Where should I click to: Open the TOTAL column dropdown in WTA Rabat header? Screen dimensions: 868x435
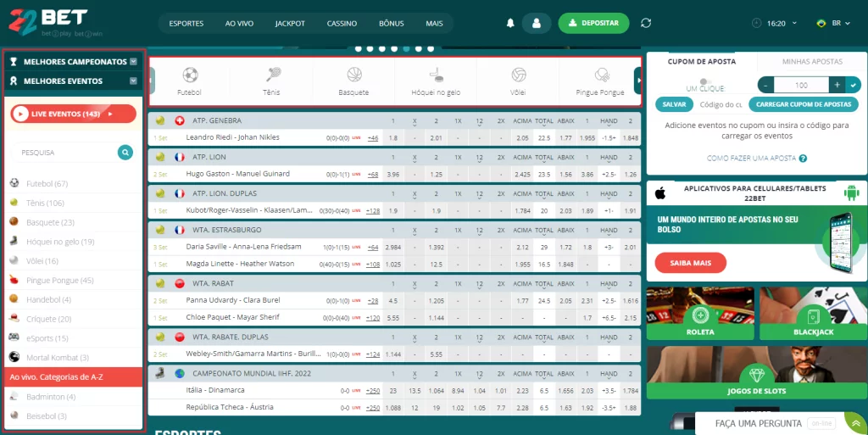pyautogui.click(x=544, y=284)
